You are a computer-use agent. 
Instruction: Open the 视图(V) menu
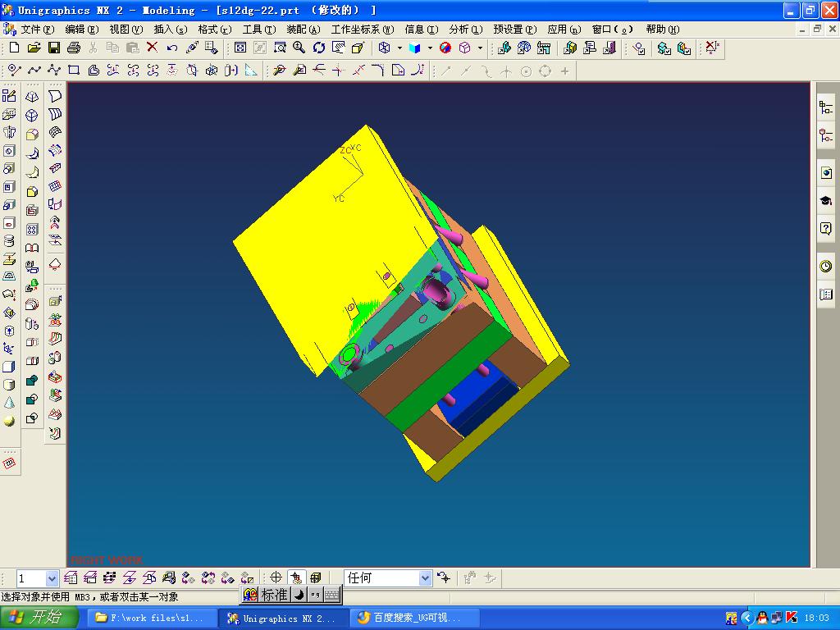(126, 30)
